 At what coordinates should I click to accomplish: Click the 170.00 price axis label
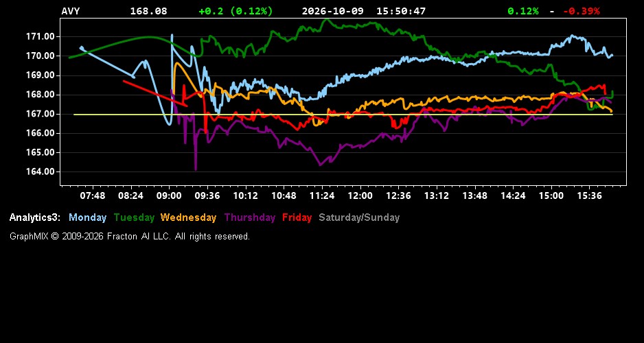[x=41, y=56]
